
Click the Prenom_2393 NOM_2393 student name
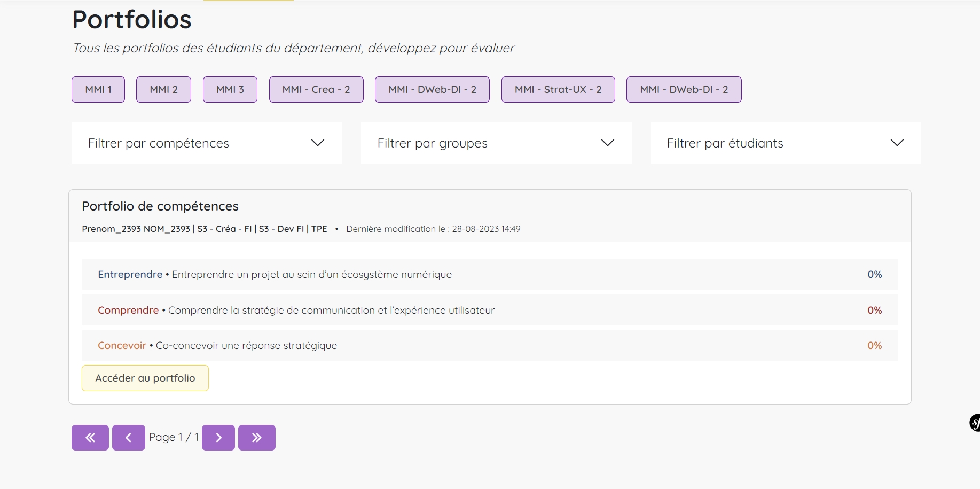[x=136, y=229]
